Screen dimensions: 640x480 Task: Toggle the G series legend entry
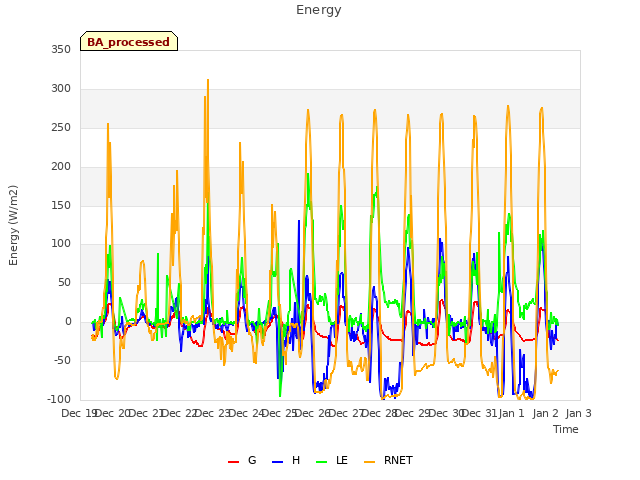click(242, 460)
